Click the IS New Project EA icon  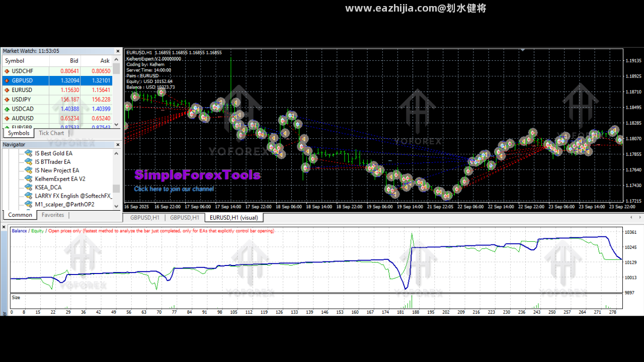29,170
